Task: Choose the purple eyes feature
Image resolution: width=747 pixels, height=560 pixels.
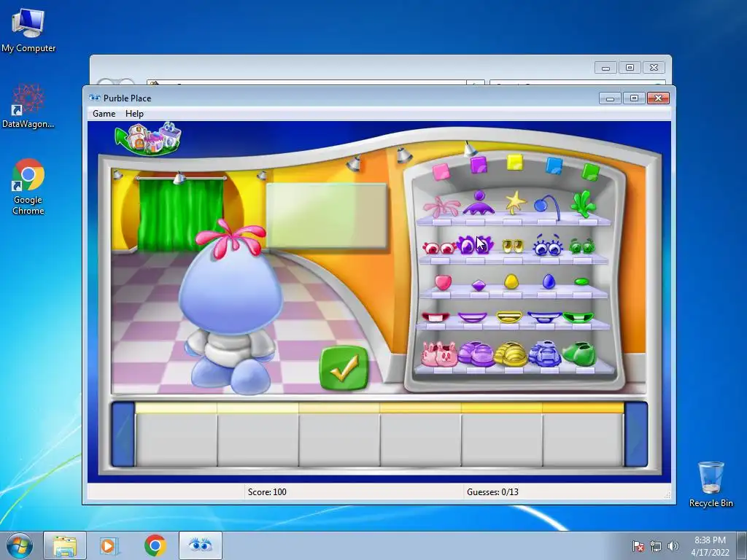Action: pyautogui.click(x=474, y=245)
